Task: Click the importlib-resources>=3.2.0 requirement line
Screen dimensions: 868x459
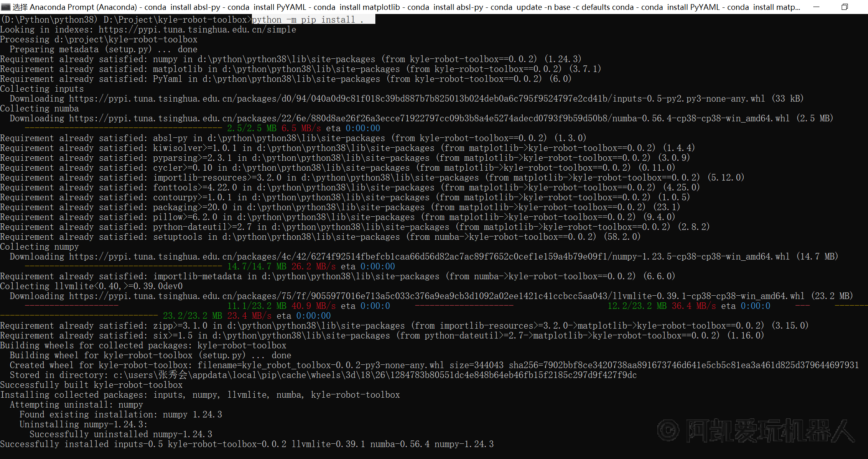Action: (372, 178)
